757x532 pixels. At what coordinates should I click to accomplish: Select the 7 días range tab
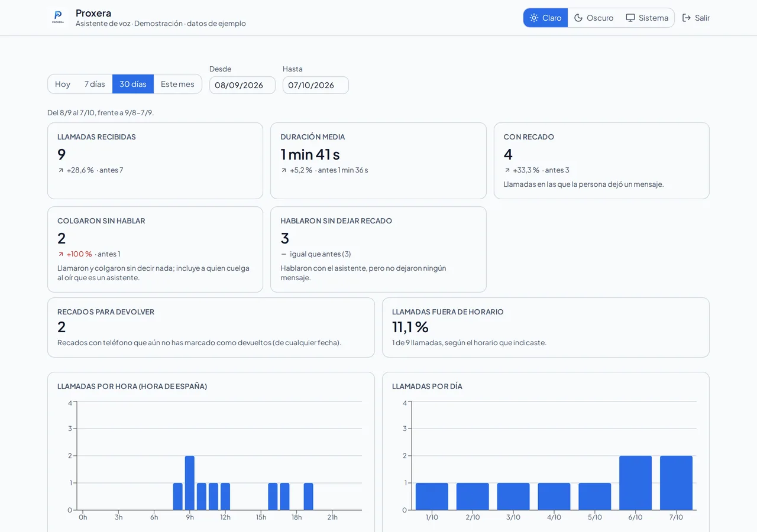click(x=95, y=84)
